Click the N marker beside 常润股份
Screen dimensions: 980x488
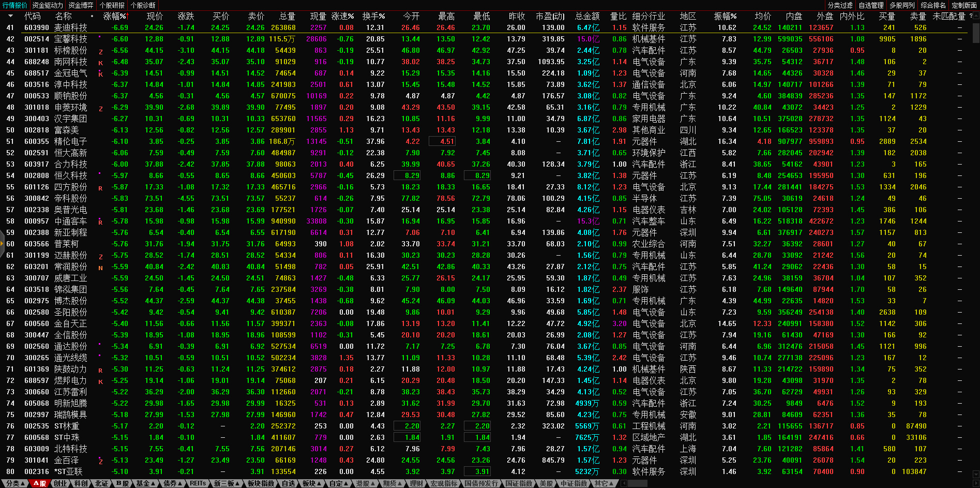100,268
